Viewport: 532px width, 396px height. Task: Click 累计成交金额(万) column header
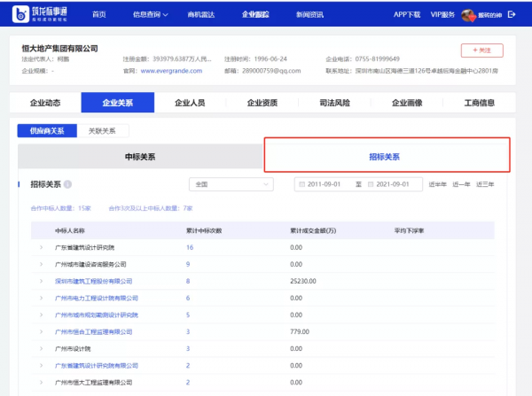[313, 231]
